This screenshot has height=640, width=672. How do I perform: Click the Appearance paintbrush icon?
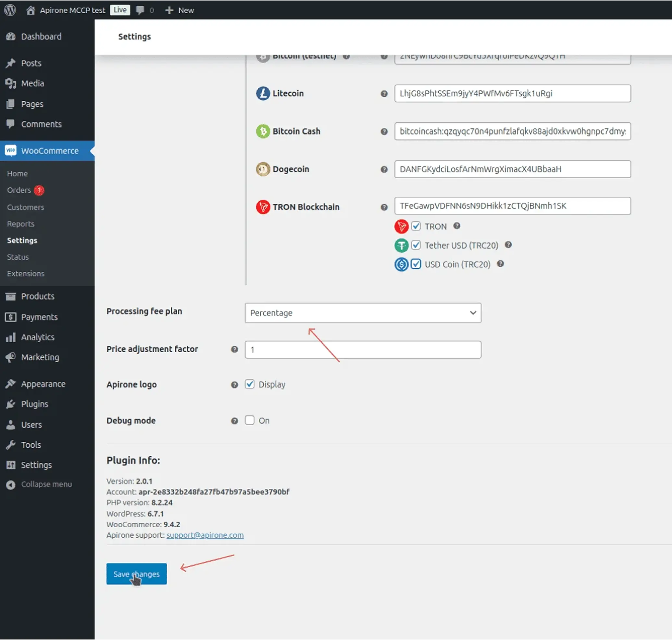tap(11, 384)
